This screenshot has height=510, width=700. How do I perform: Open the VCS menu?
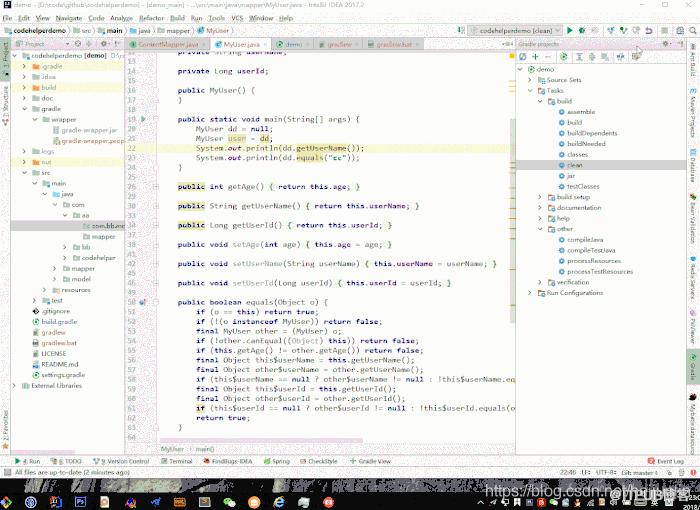coord(237,18)
